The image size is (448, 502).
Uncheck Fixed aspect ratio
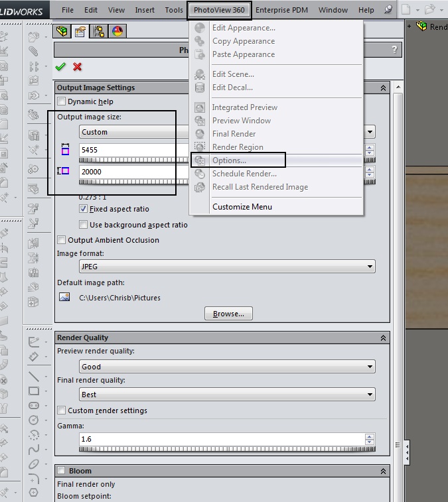point(84,209)
